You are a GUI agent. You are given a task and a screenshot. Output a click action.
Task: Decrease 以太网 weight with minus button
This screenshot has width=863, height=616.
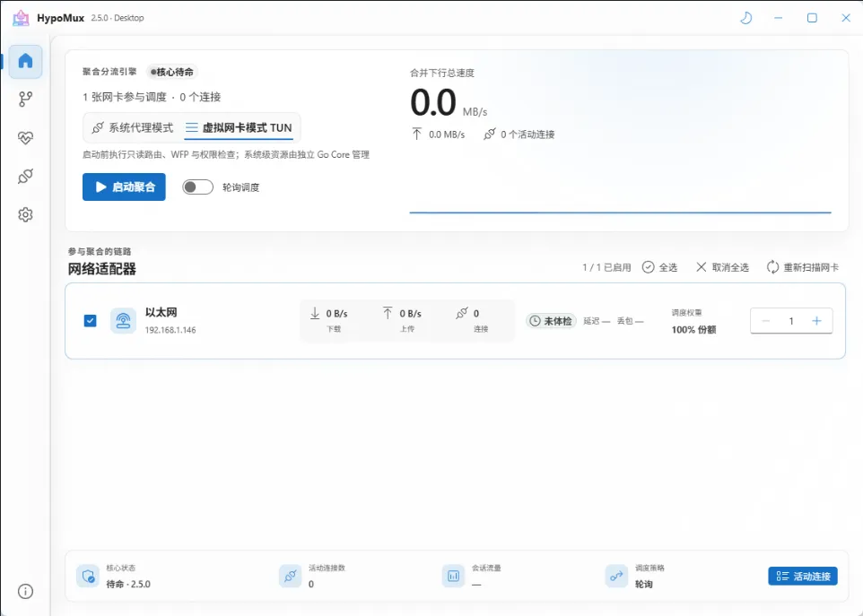tap(765, 321)
